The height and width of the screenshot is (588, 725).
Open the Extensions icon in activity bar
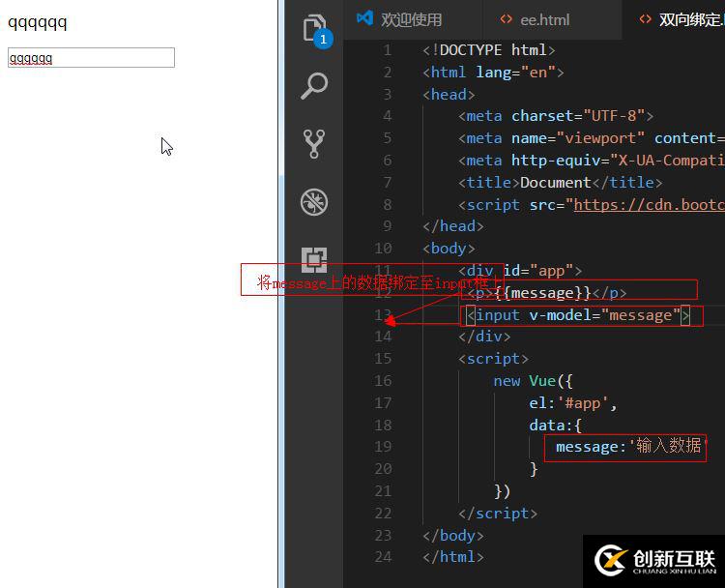click(x=314, y=260)
